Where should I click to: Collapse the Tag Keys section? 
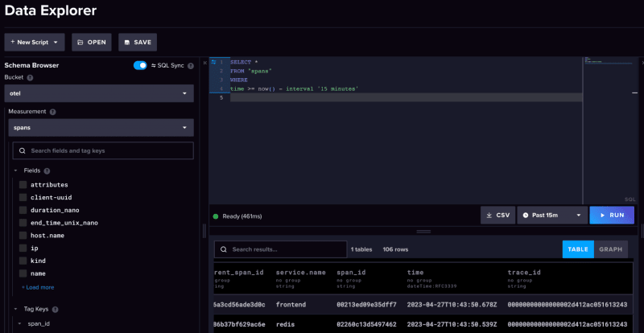(15, 309)
